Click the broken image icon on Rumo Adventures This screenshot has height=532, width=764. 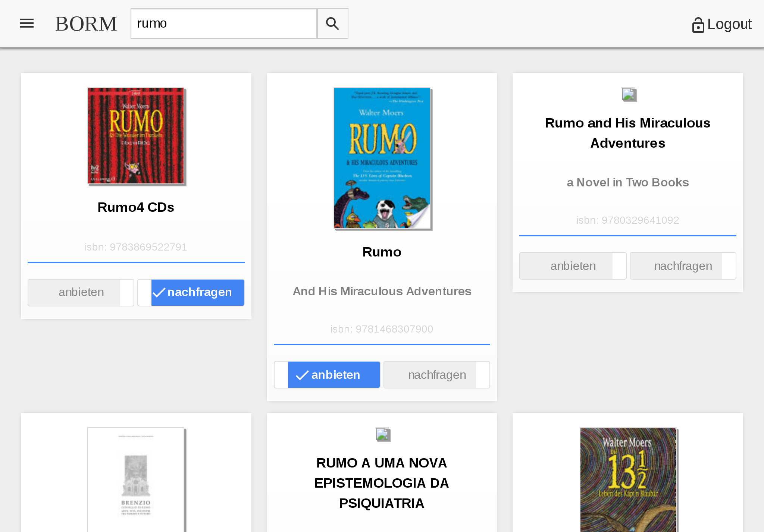[629, 95]
